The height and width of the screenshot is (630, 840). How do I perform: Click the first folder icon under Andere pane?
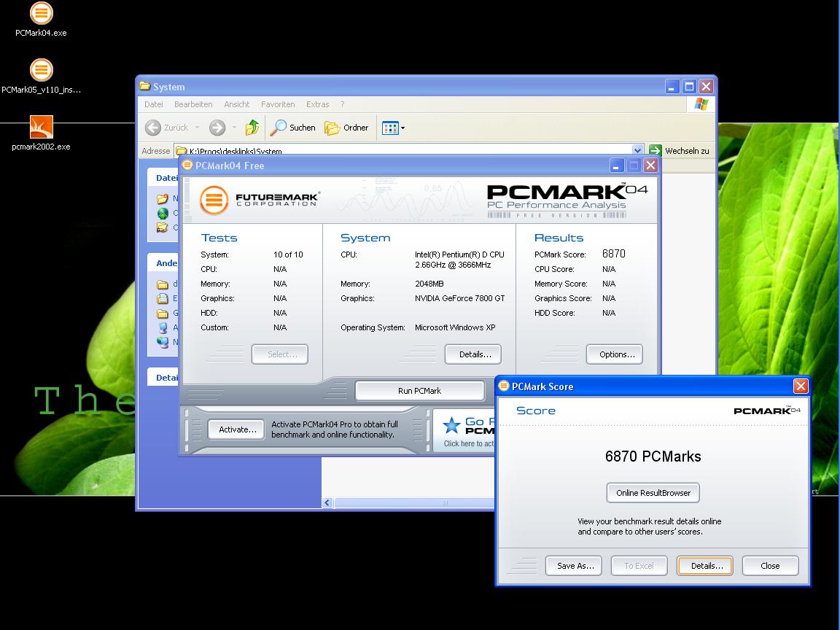pos(163,284)
